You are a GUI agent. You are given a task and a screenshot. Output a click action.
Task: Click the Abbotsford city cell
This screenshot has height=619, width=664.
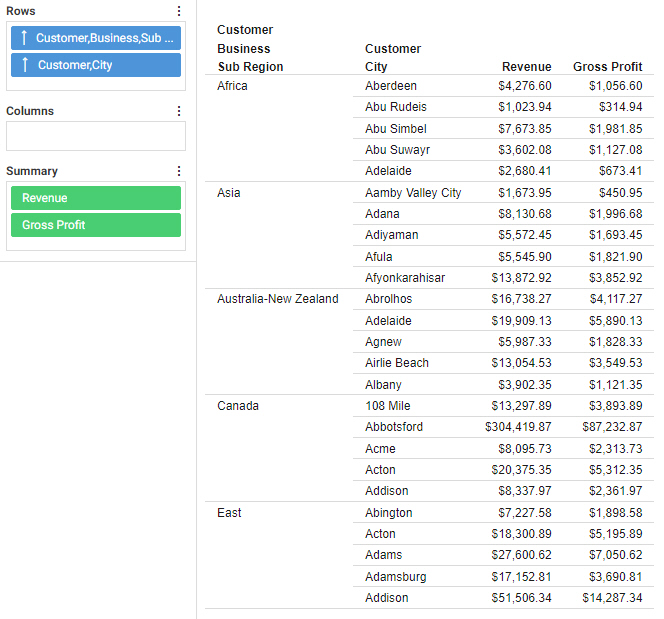394,427
